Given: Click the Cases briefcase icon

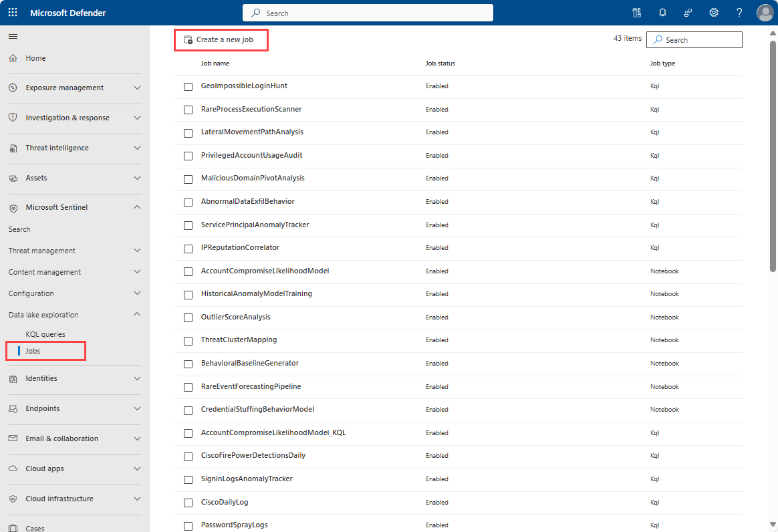Looking at the screenshot, I should click(13, 529).
